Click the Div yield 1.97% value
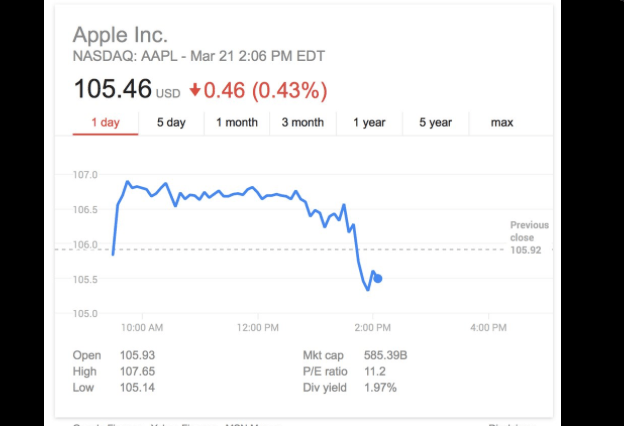 pyautogui.click(x=380, y=387)
